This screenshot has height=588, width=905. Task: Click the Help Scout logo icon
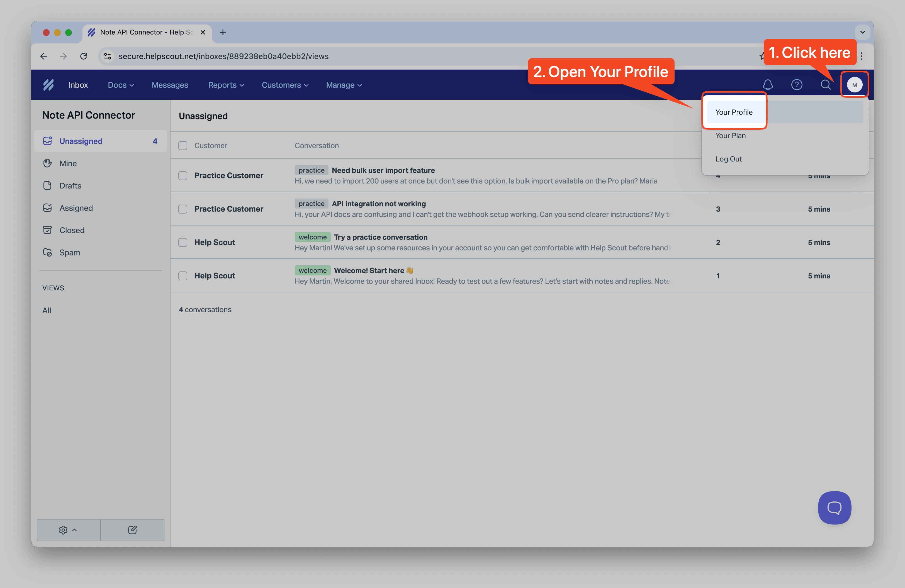(x=48, y=85)
